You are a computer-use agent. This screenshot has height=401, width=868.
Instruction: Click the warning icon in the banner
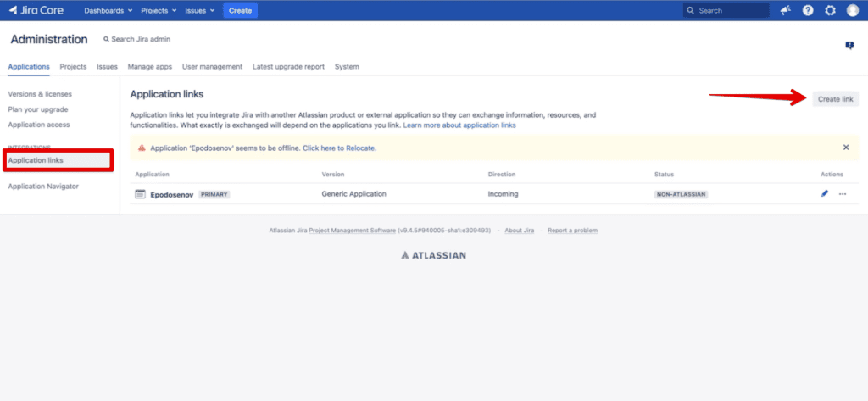(x=142, y=148)
